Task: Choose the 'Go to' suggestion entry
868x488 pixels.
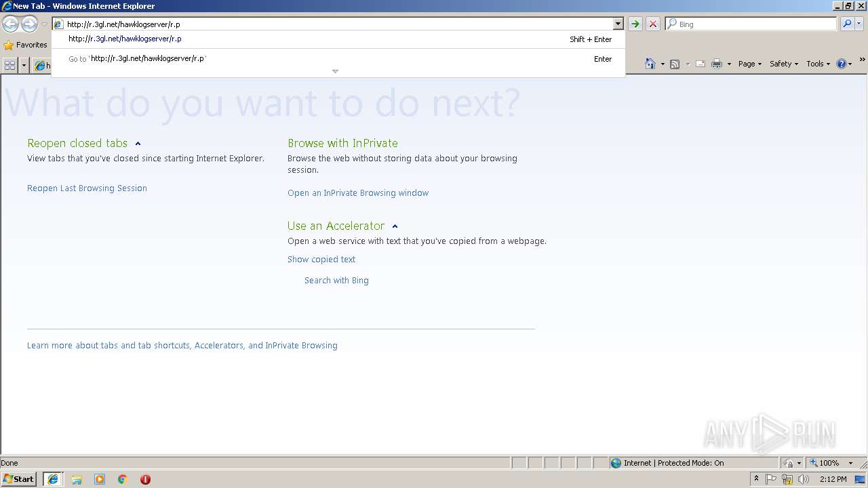Action: point(338,59)
